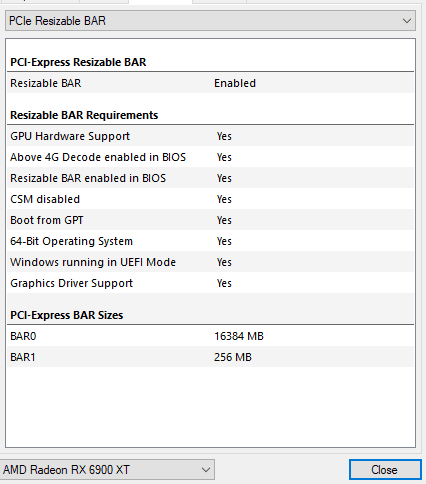Click the PCI-Express BAR Sizes heading

coord(67,315)
